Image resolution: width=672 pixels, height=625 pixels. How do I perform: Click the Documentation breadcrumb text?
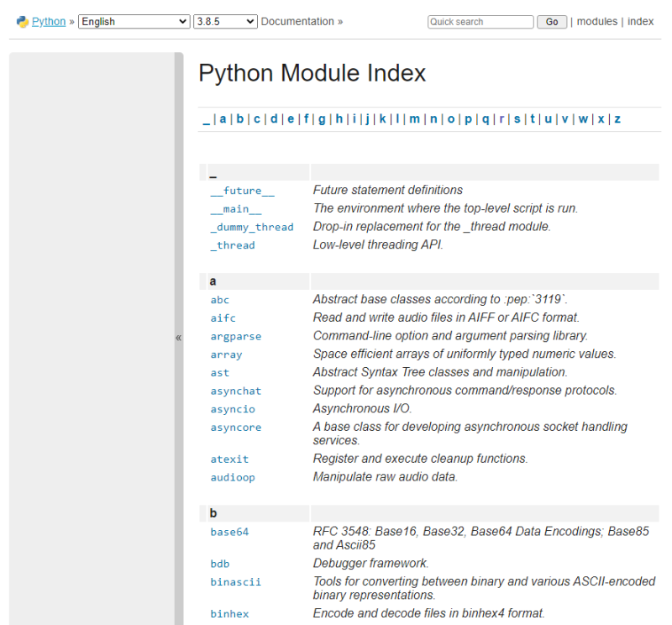(297, 22)
